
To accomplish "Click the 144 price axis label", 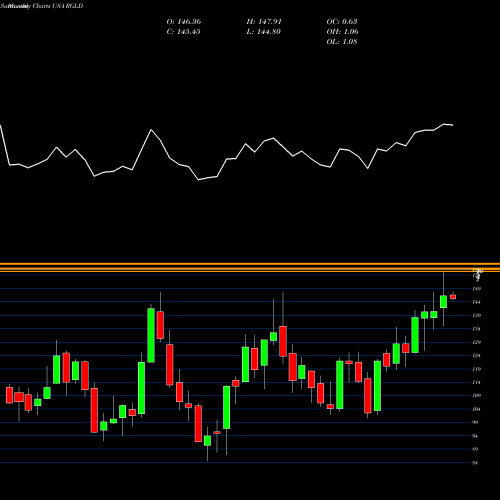I will click(x=477, y=302).
